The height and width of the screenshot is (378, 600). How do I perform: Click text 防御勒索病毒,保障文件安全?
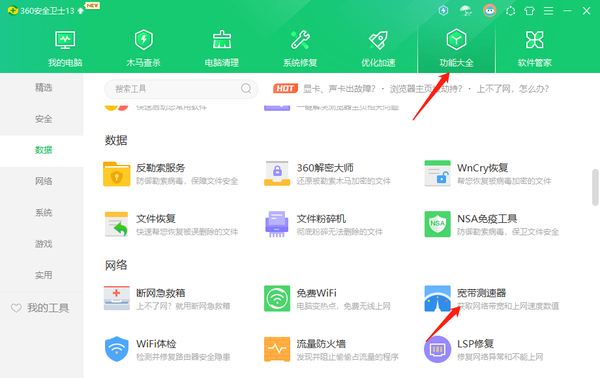click(x=187, y=181)
